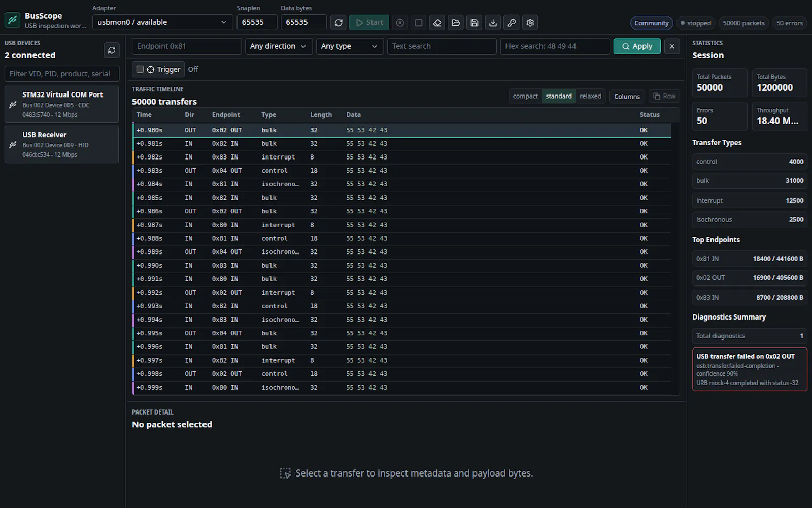The image size is (812, 508).
Task: Clear filters with the X button
Action: pos(672,46)
